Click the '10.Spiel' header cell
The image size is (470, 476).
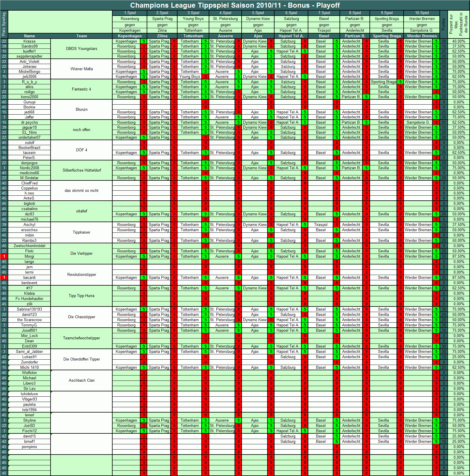point(422,13)
